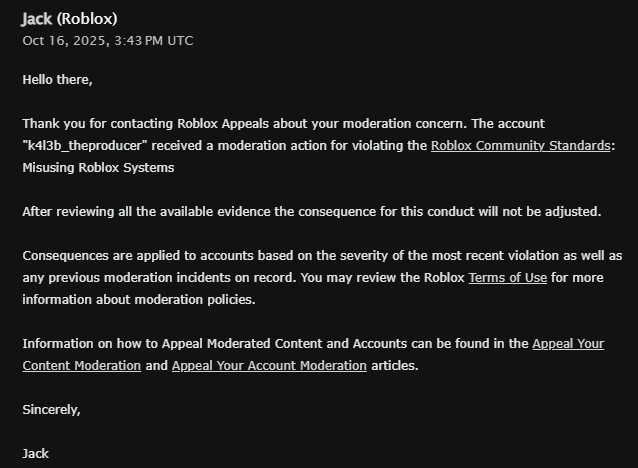The image size is (638, 468).
Task: Click the "Misusing Roblox Systems" violation text
Action: [x=98, y=167]
